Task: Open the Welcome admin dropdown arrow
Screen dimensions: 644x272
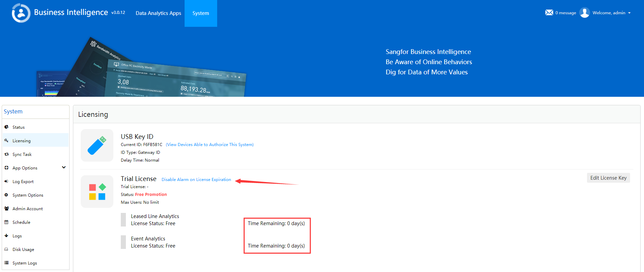Action: pos(629,13)
